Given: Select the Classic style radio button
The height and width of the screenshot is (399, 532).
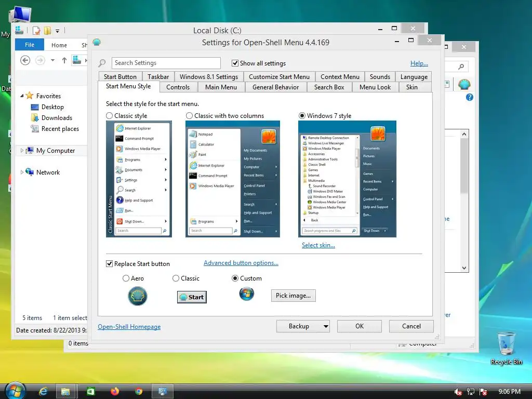Looking at the screenshot, I should tap(109, 116).
